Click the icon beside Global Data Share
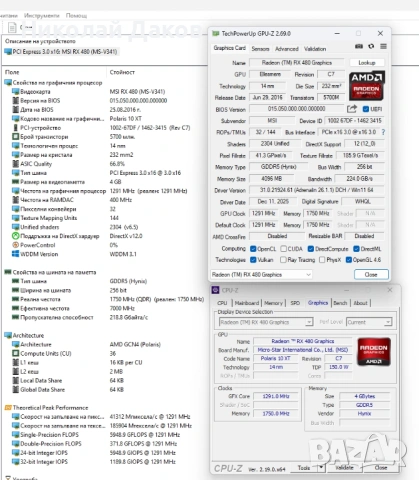Image resolution: width=419 pixels, height=480 pixels. [x=15, y=389]
